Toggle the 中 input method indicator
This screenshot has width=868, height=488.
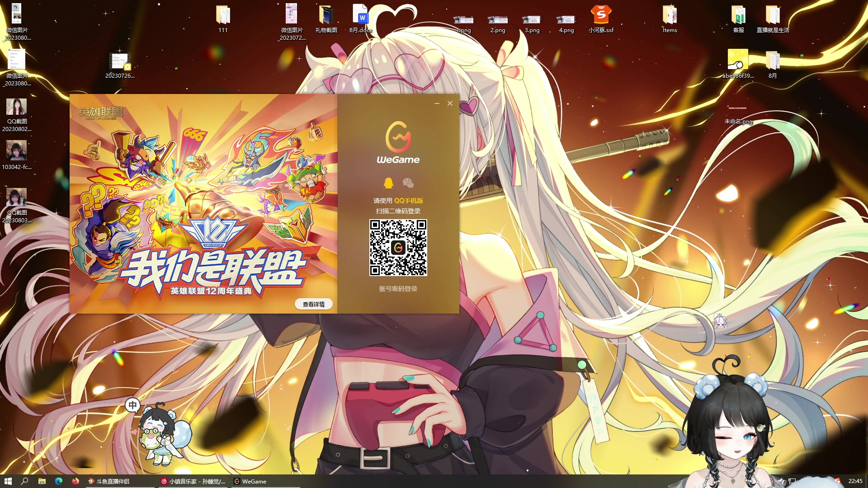(x=132, y=405)
